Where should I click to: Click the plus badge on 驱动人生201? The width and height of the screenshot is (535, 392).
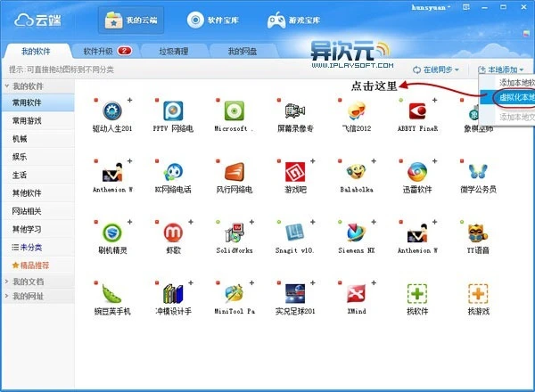[129, 100]
